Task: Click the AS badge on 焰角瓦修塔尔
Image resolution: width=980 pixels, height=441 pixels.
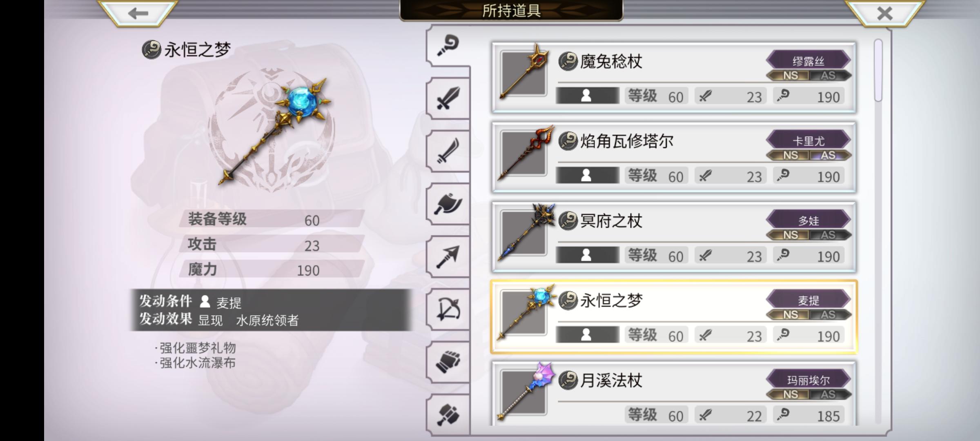Action: pos(829,155)
